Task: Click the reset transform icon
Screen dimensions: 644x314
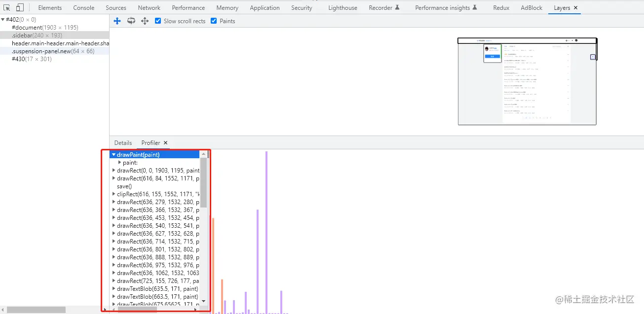Action: 145,21
